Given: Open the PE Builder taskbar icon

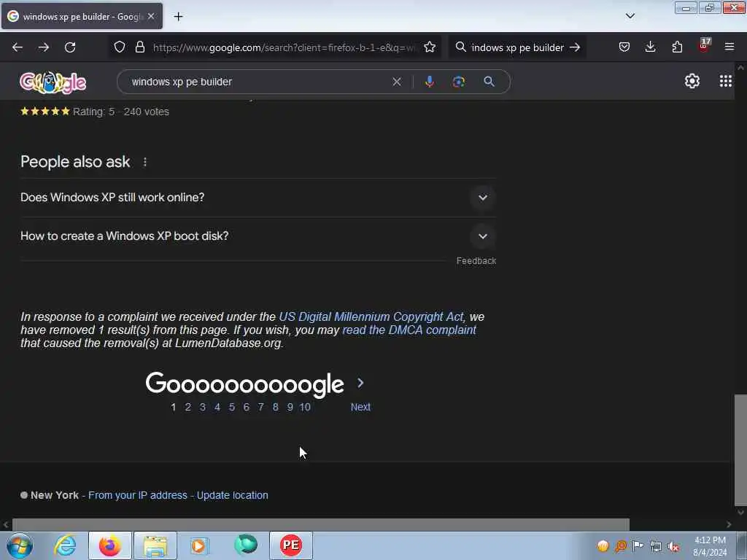Looking at the screenshot, I should click(x=291, y=545).
